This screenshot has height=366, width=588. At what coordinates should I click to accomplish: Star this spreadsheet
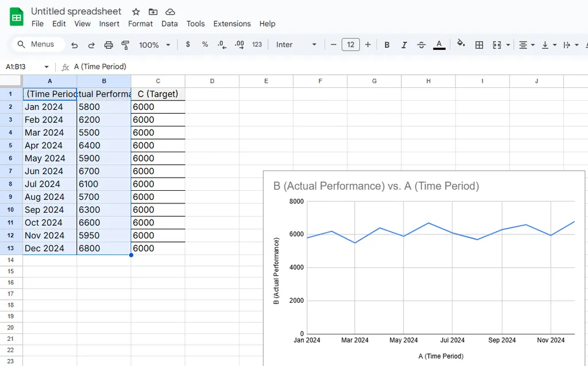pos(136,12)
